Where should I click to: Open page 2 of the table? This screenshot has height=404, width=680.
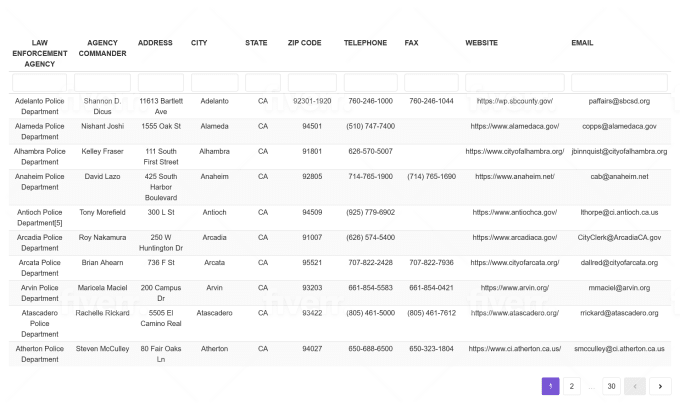[x=571, y=386]
